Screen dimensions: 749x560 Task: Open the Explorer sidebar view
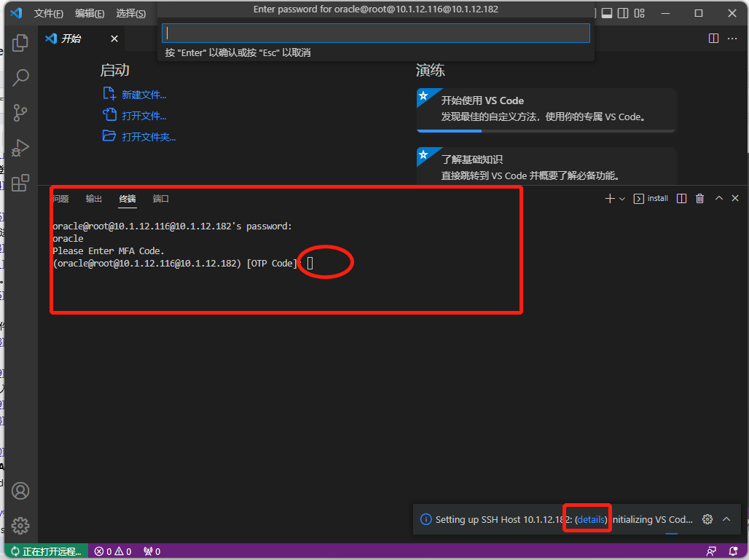pos(20,43)
